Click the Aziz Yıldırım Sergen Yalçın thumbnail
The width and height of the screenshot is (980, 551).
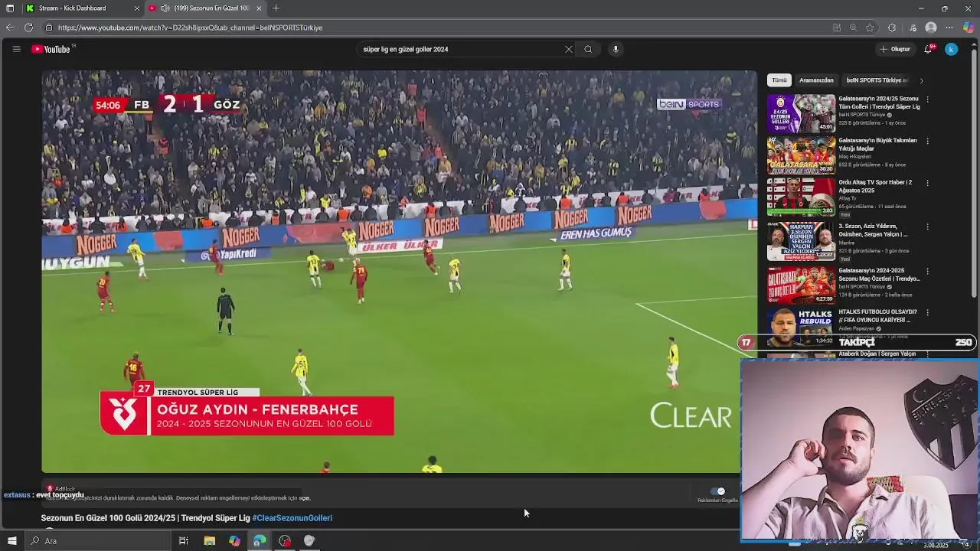(x=801, y=241)
